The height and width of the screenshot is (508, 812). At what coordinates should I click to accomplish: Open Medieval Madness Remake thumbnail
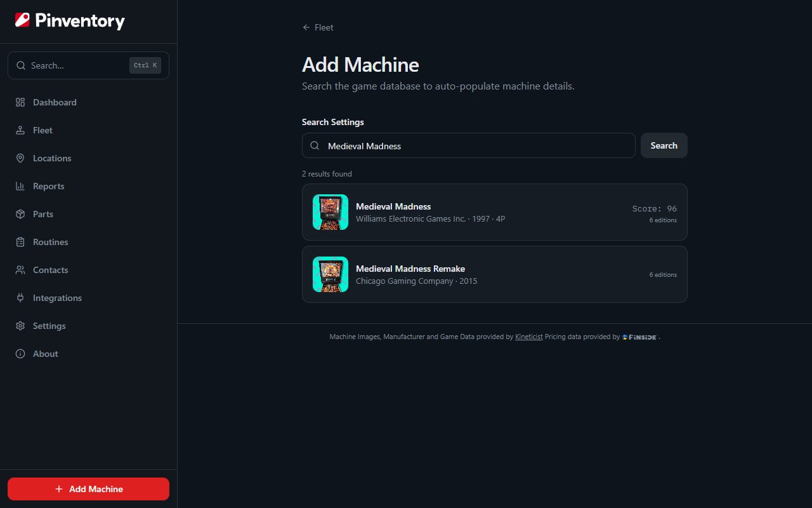coord(331,274)
